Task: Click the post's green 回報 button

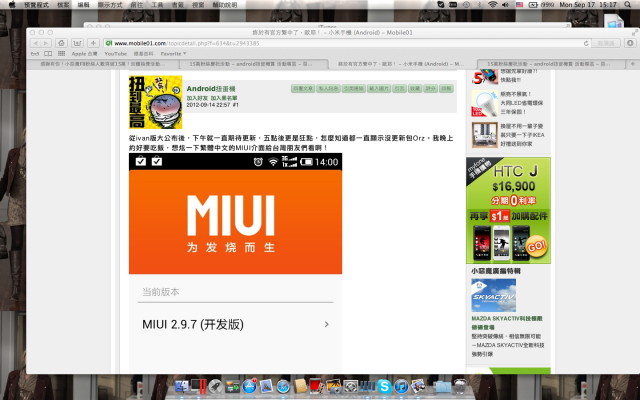Action: (x=447, y=89)
